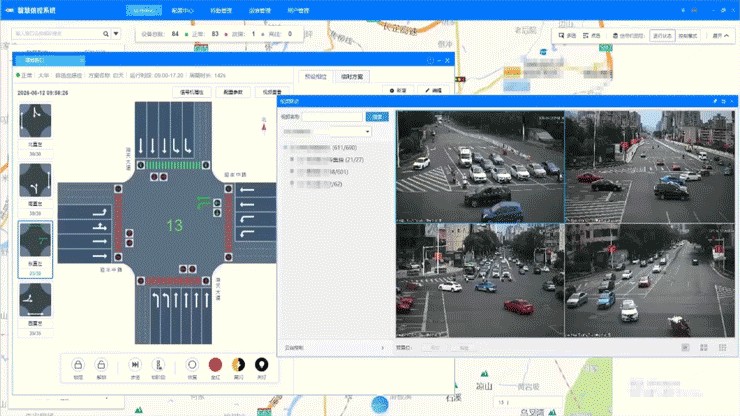The width and height of the screenshot is (740, 416).
Task: Click the unlock control icon
Action: click(x=101, y=365)
